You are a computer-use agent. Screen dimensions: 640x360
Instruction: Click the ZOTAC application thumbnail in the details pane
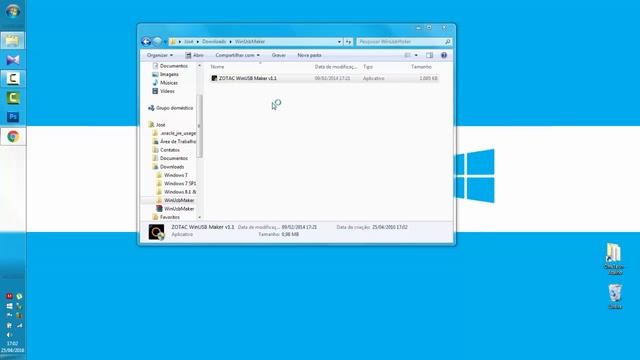click(156, 232)
